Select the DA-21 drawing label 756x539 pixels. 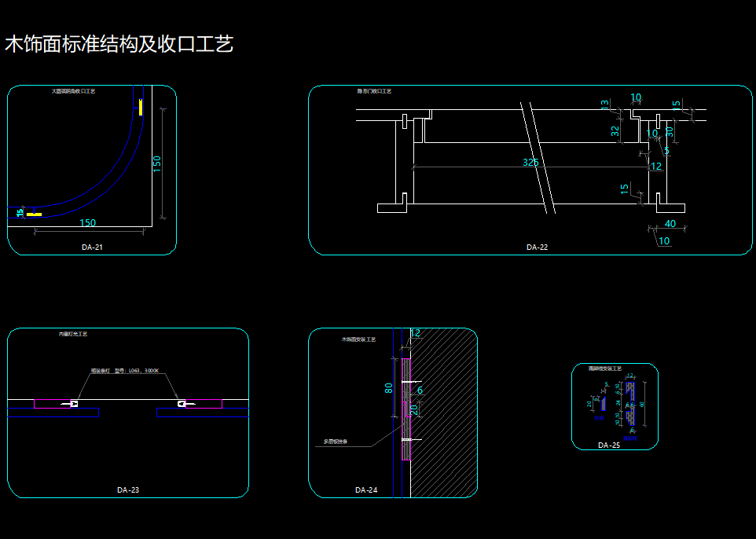click(x=92, y=247)
